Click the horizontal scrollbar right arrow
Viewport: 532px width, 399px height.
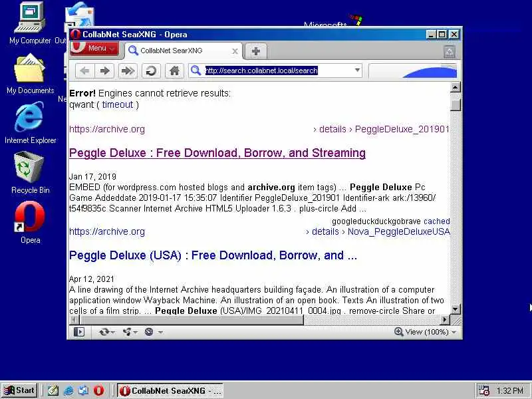[x=445, y=319]
